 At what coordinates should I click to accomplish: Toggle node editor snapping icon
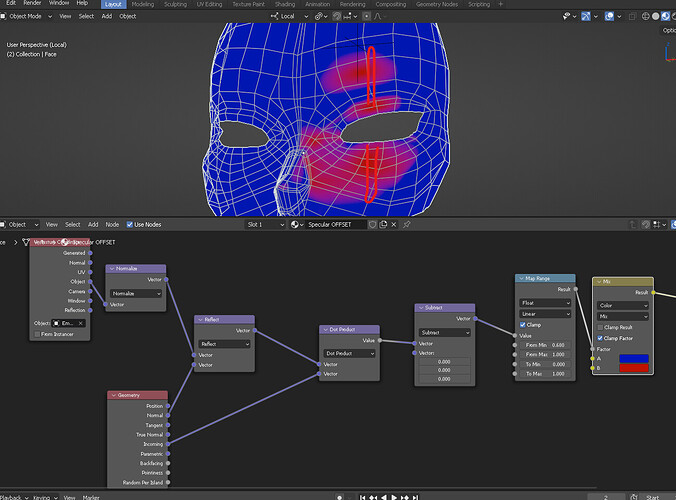(645, 225)
